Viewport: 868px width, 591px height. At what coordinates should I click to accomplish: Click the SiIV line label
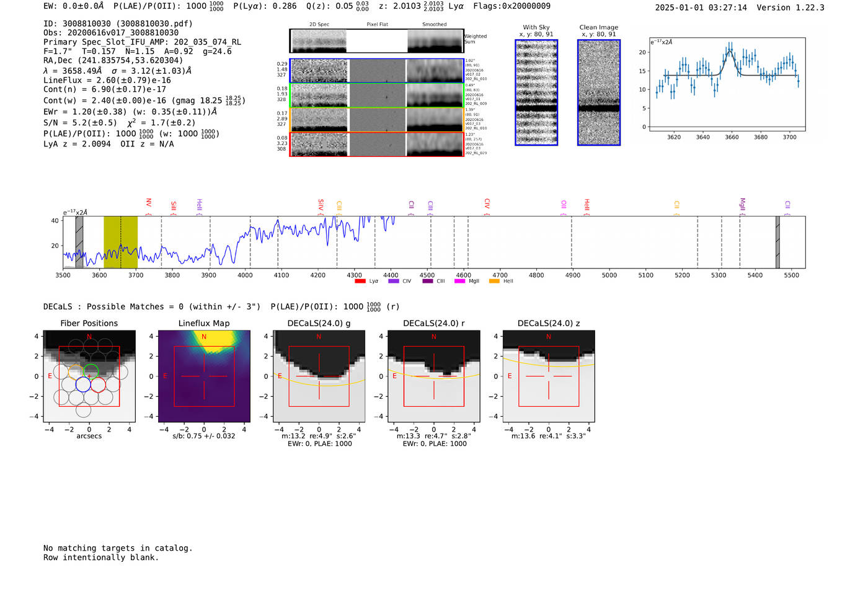(321, 206)
